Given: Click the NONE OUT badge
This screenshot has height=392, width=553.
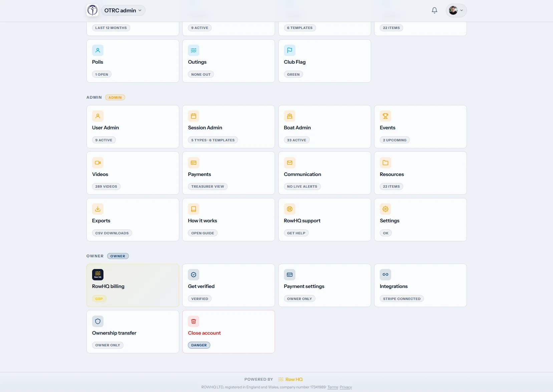Looking at the screenshot, I should (201, 74).
